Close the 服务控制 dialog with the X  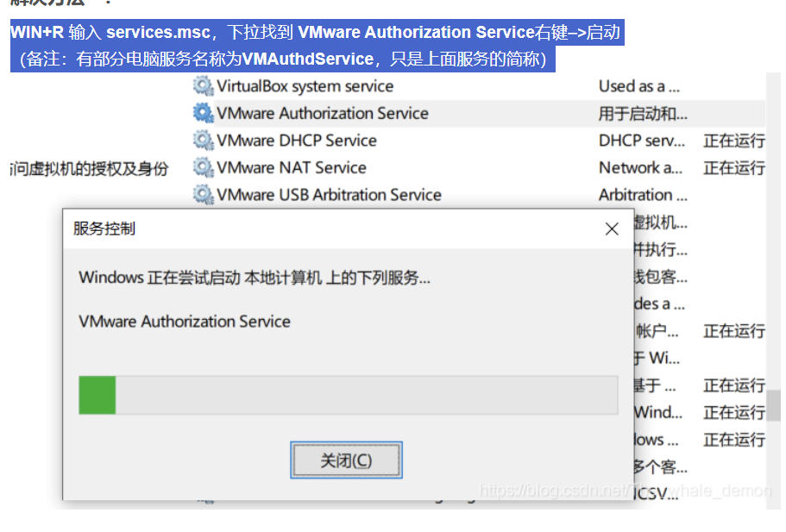coord(612,229)
